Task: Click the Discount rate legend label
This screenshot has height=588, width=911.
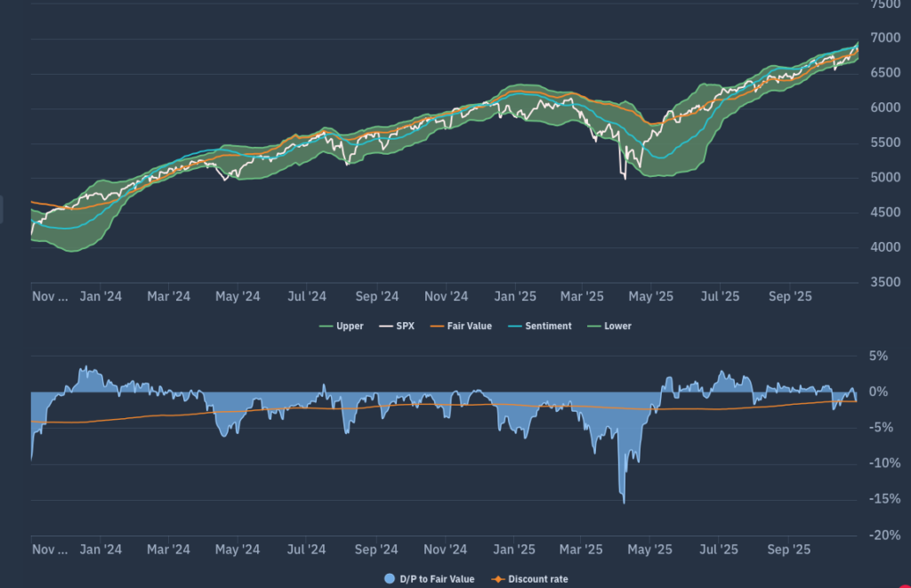Action: point(537,579)
